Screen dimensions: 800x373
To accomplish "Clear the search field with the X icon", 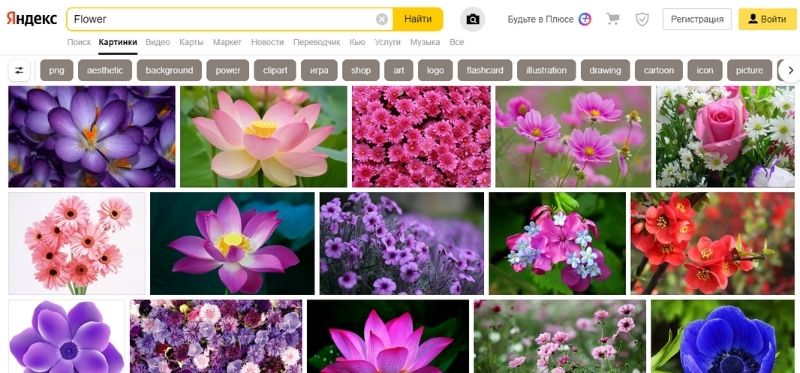I will 382,19.
